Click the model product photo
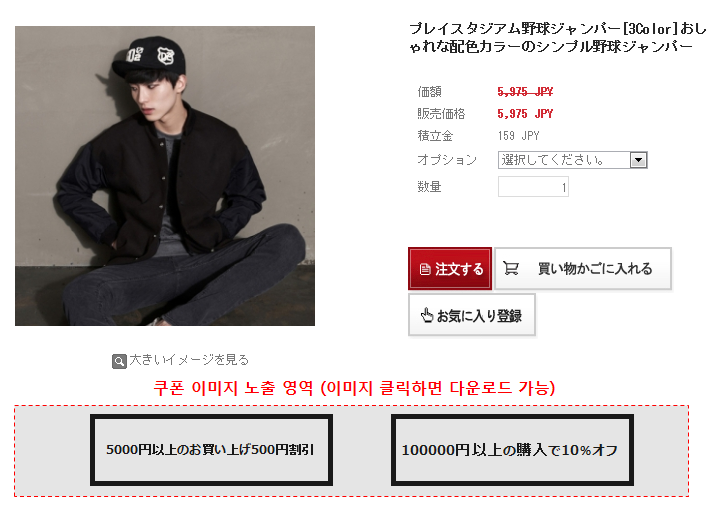This screenshot has height=511, width=710. click(165, 176)
